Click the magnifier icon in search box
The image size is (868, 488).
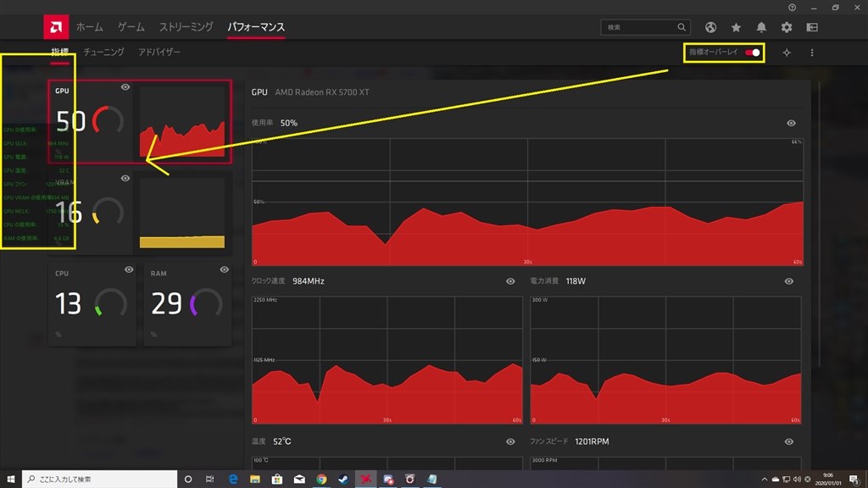pyautogui.click(x=682, y=27)
